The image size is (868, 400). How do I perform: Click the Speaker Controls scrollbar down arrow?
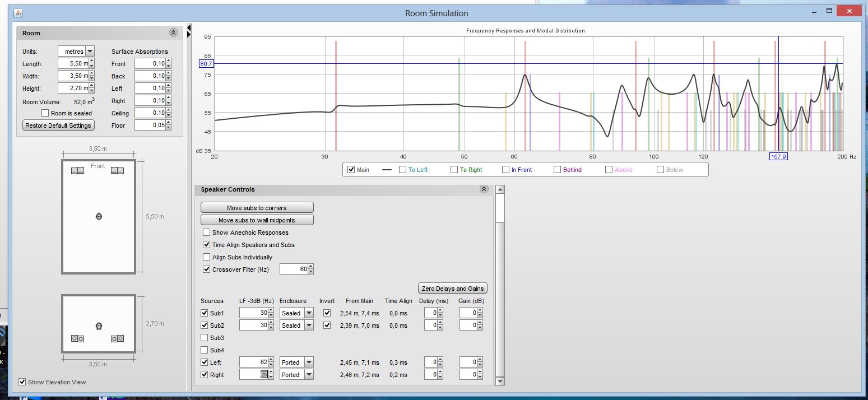click(x=500, y=382)
